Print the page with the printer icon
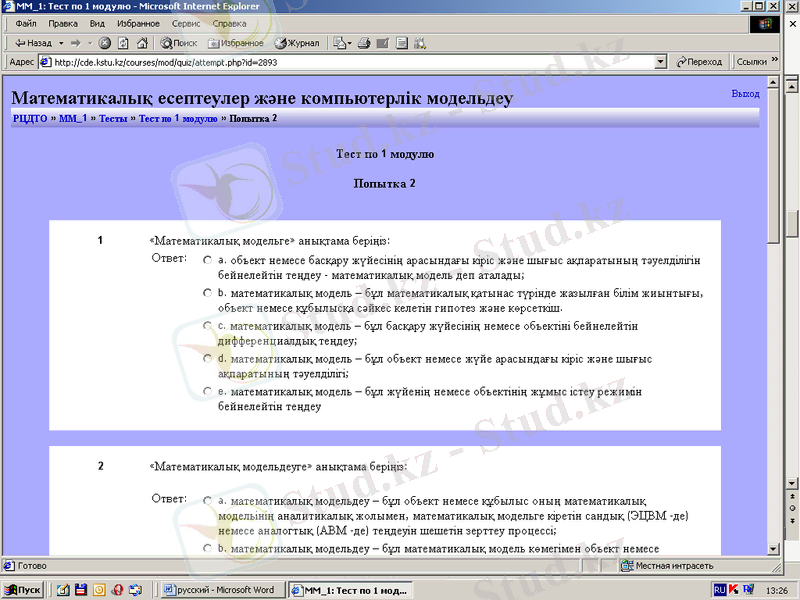This screenshot has width=800, height=600. pos(364,43)
